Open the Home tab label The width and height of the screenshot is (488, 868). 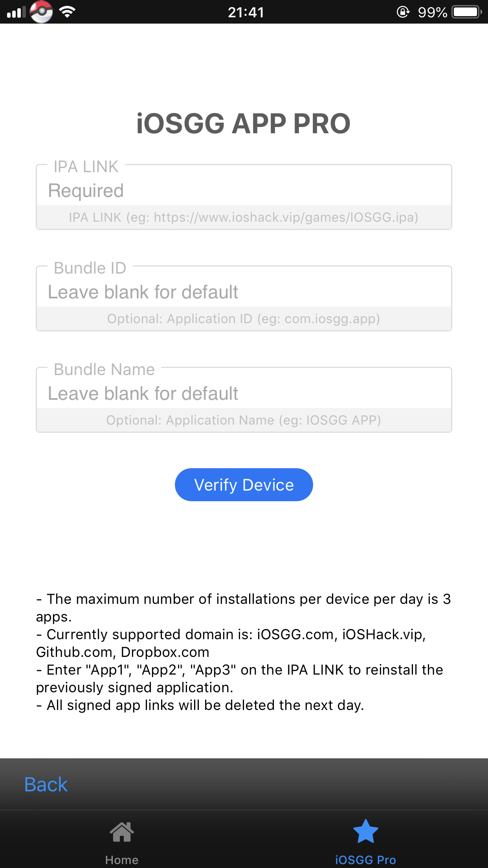122,860
